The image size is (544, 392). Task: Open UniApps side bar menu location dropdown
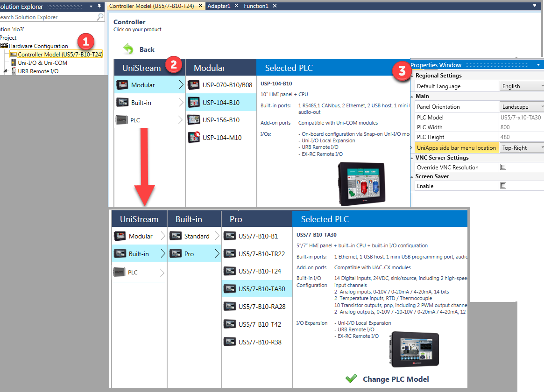(522, 148)
